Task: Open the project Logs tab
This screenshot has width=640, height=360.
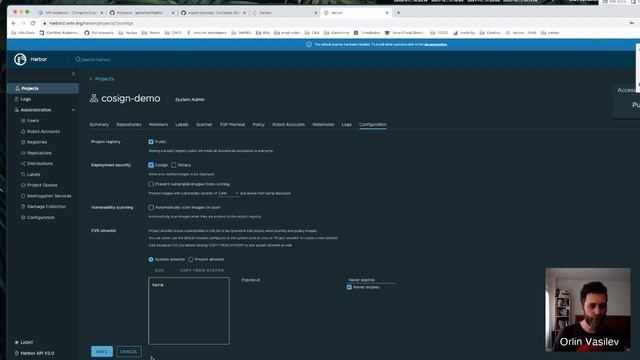Action: [347, 124]
